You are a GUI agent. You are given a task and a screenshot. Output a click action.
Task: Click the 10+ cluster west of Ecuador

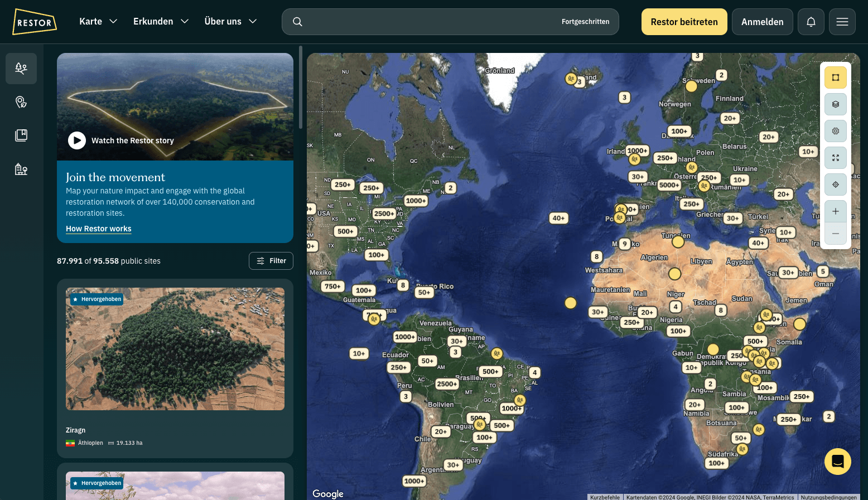(x=359, y=353)
